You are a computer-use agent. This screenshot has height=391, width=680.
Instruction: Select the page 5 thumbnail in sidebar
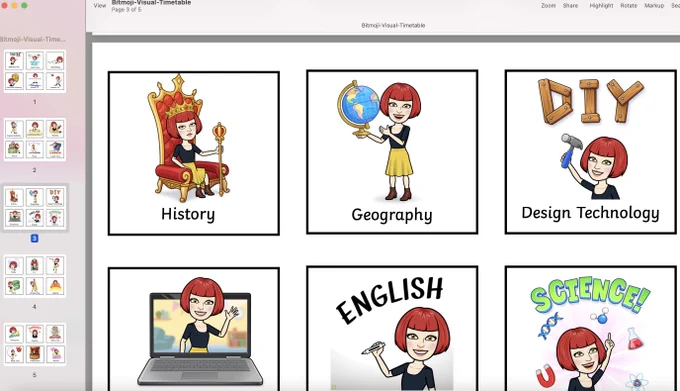[35, 344]
